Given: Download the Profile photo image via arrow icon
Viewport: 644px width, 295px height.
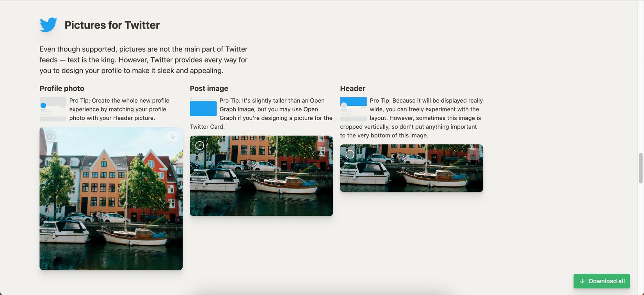Looking at the screenshot, I should click(173, 137).
